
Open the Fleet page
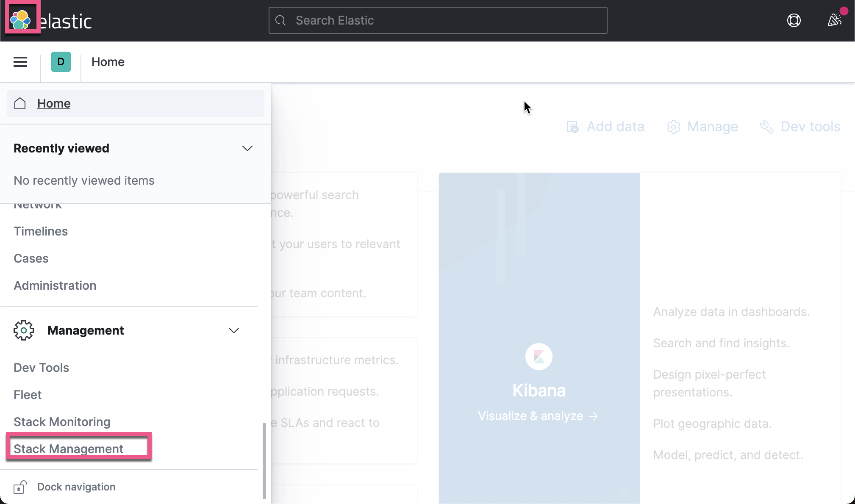27,394
